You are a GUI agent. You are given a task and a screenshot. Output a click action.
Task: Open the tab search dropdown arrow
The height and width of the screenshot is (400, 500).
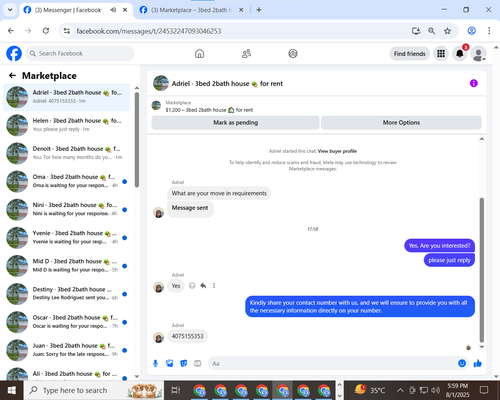point(10,10)
